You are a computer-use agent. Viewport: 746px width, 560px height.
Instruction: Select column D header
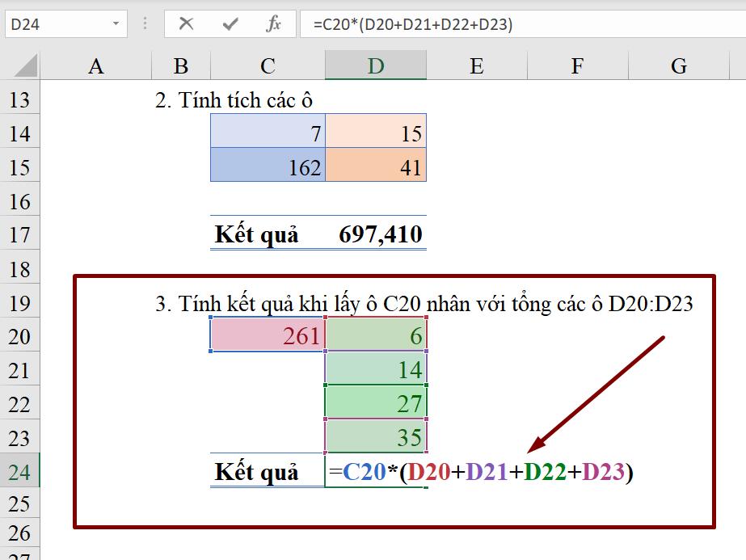375,66
